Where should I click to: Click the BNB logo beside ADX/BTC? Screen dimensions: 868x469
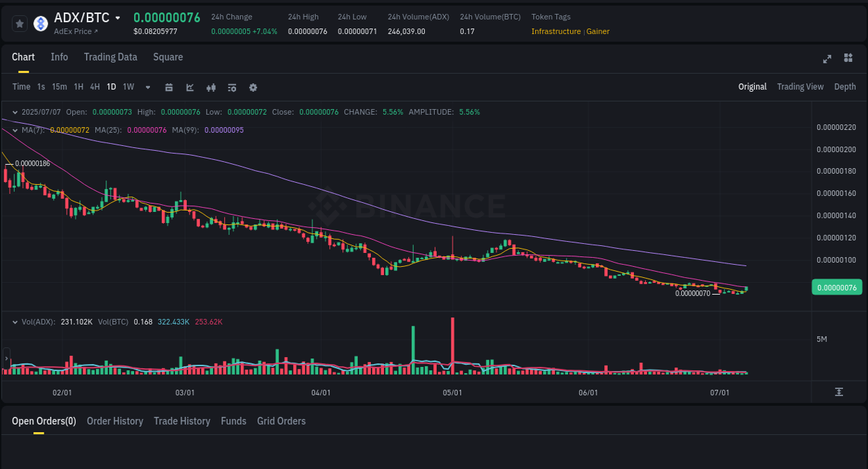coord(40,23)
